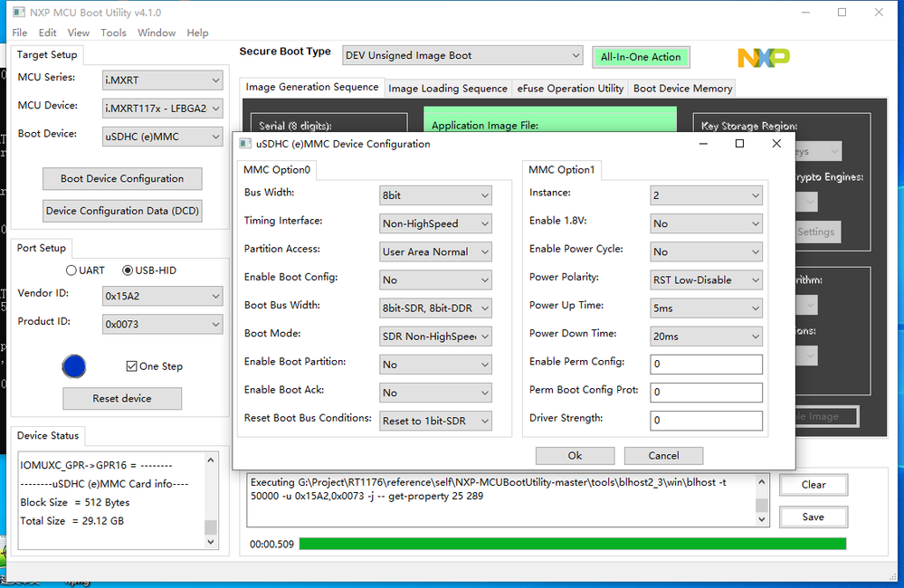Open the Window menu
This screenshot has width=904, height=588.
[x=157, y=33]
